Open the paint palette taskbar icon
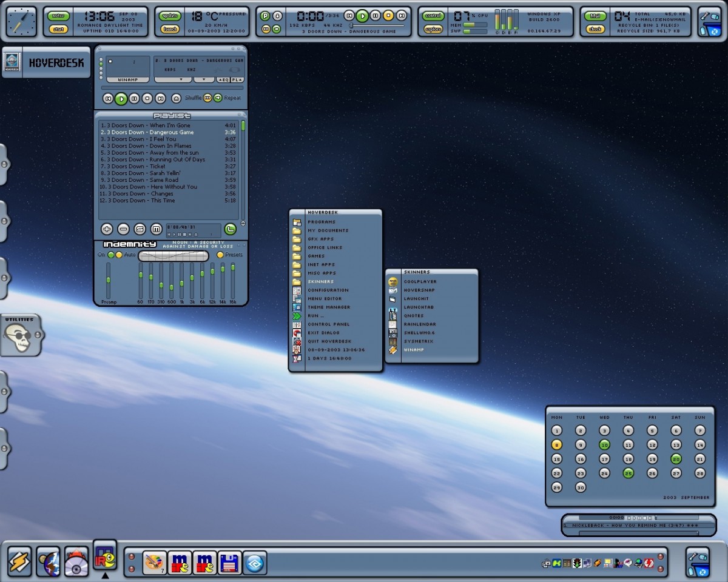Screen dimensions: 728x582 pyautogui.click(x=154, y=563)
